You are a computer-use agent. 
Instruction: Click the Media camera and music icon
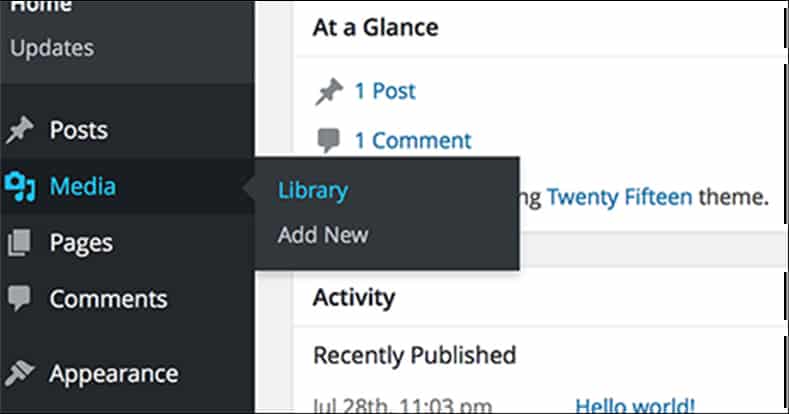pos(20,186)
